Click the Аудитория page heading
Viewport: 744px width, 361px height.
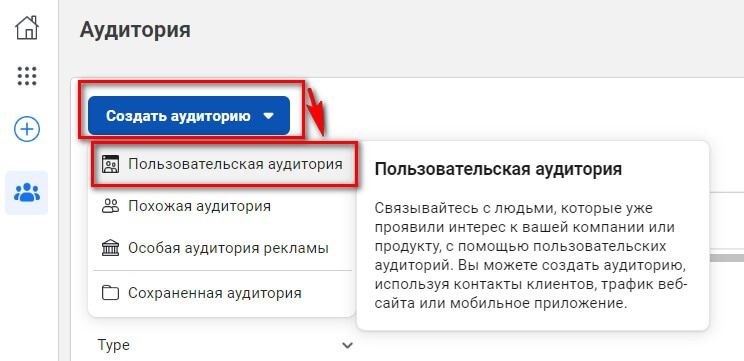(135, 30)
